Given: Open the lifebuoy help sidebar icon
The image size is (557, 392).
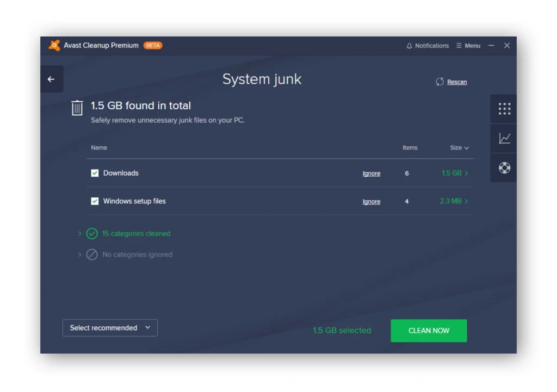Looking at the screenshot, I should click(504, 168).
